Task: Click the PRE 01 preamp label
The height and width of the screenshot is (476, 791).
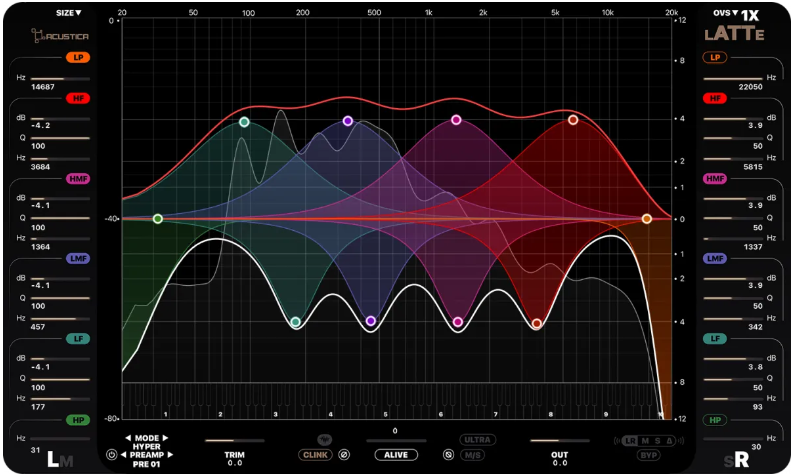Action: 146,464
